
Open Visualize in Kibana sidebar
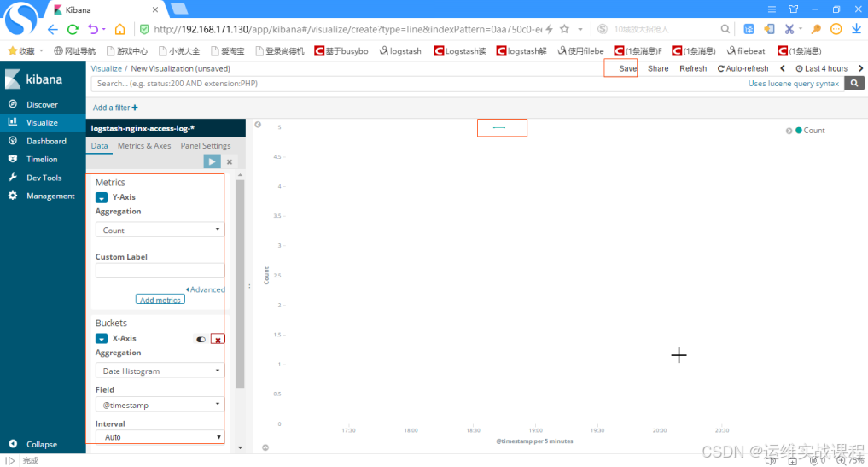pyautogui.click(x=42, y=122)
